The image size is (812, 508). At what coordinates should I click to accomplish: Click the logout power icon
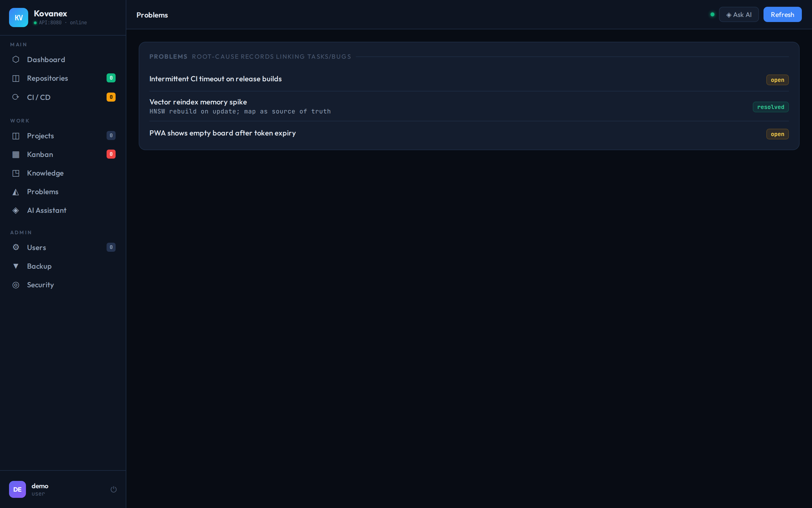click(113, 489)
